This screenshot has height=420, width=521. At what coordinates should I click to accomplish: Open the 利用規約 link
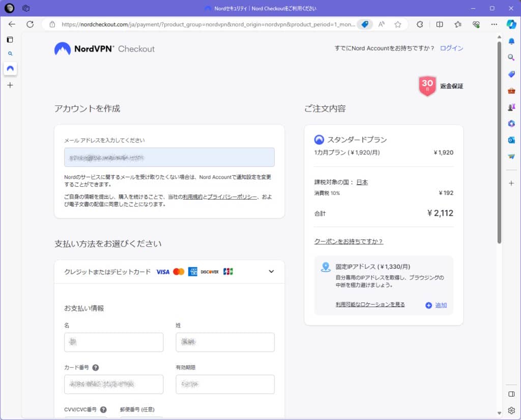pyautogui.click(x=192, y=197)
